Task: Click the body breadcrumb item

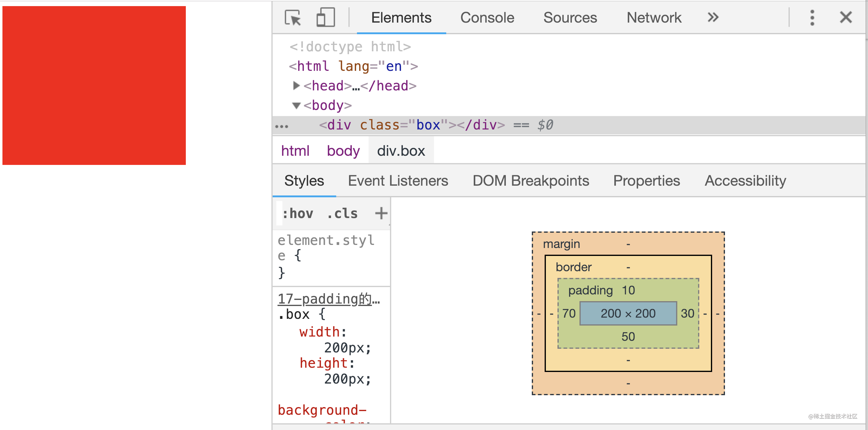Action: (343, 151)
